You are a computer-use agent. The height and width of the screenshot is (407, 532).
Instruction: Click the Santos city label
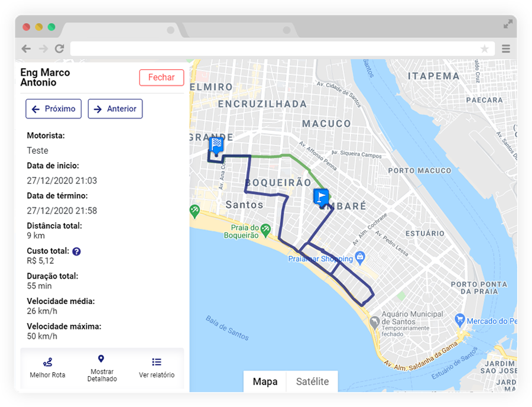(x=244, y=205)
